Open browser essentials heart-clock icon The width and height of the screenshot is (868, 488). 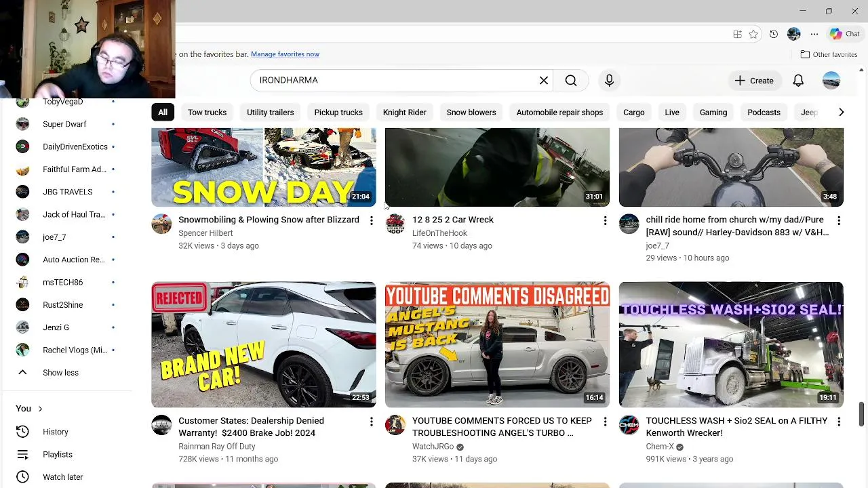coord(774,34)
